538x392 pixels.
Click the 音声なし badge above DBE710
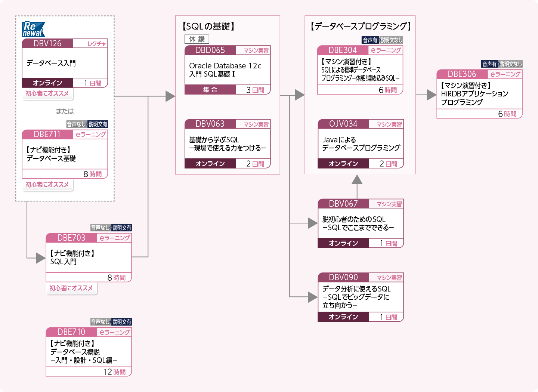click(100, 322)
